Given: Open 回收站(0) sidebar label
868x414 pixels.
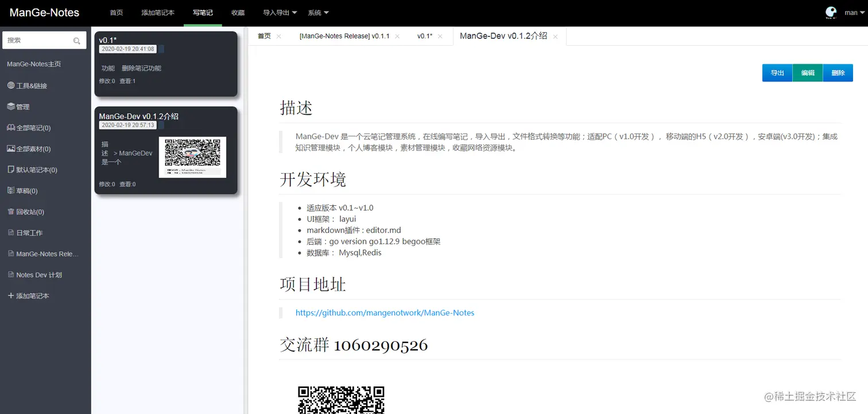Looking at the screenshot, I should click(30, 212).
